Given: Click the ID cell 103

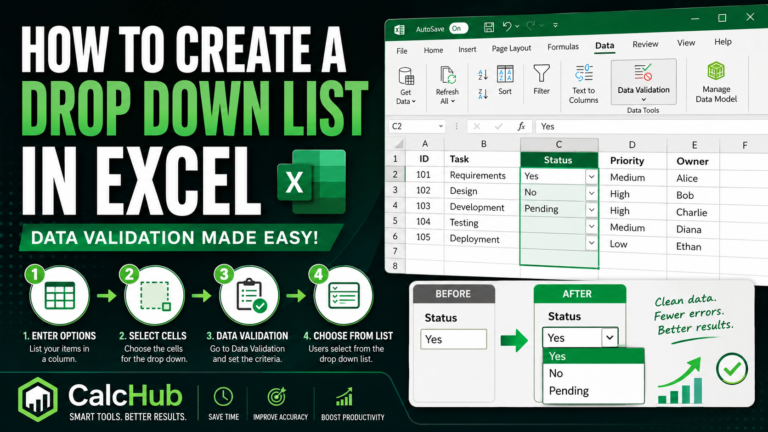Looking at the screenshot, I should click(425, 206).
